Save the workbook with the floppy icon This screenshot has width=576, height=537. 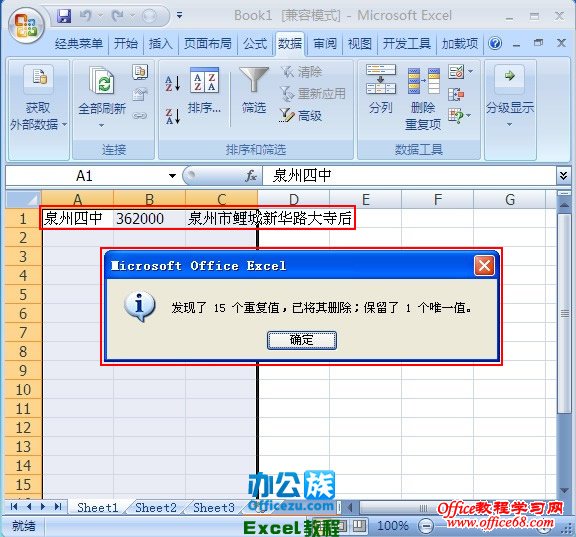(64, 16)
